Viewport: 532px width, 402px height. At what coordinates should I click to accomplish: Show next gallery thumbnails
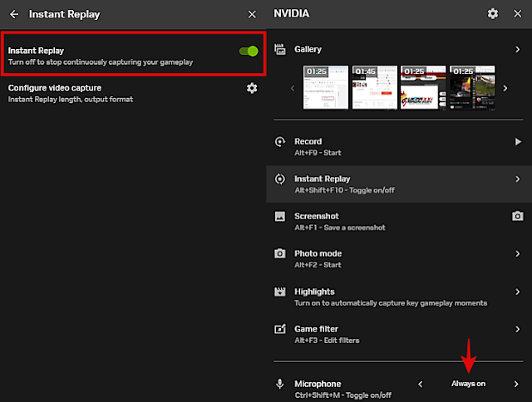(x=505, y=88)
